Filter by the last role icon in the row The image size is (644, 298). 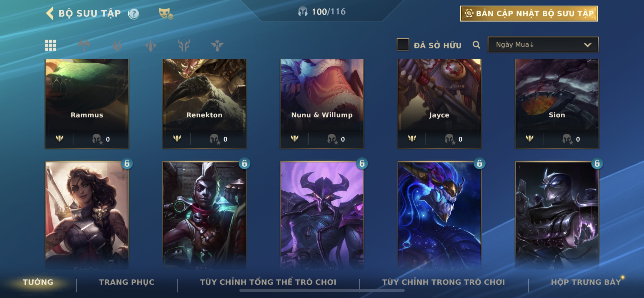point(217,45)
